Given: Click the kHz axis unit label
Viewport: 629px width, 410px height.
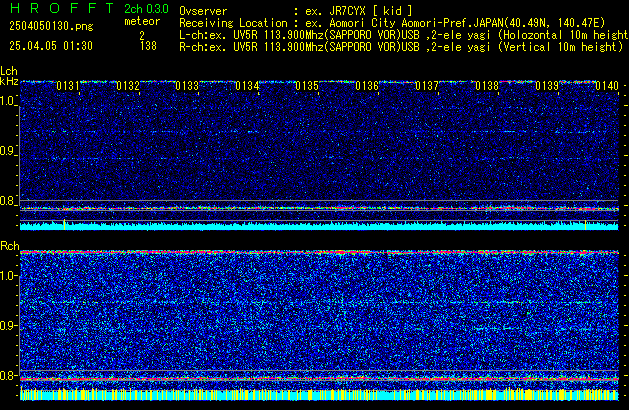Looking at the screenshot, I should [9, 81].
